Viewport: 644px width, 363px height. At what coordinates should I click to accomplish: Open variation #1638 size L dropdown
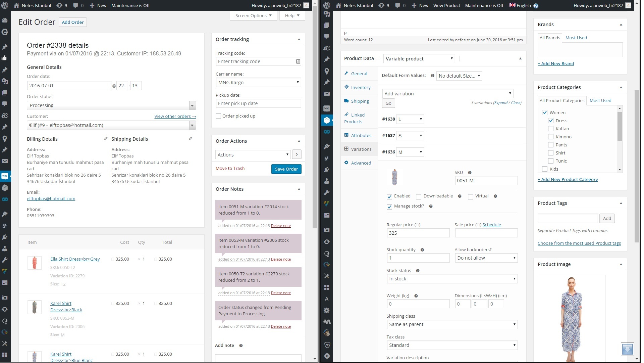click(x=410, y=119)
